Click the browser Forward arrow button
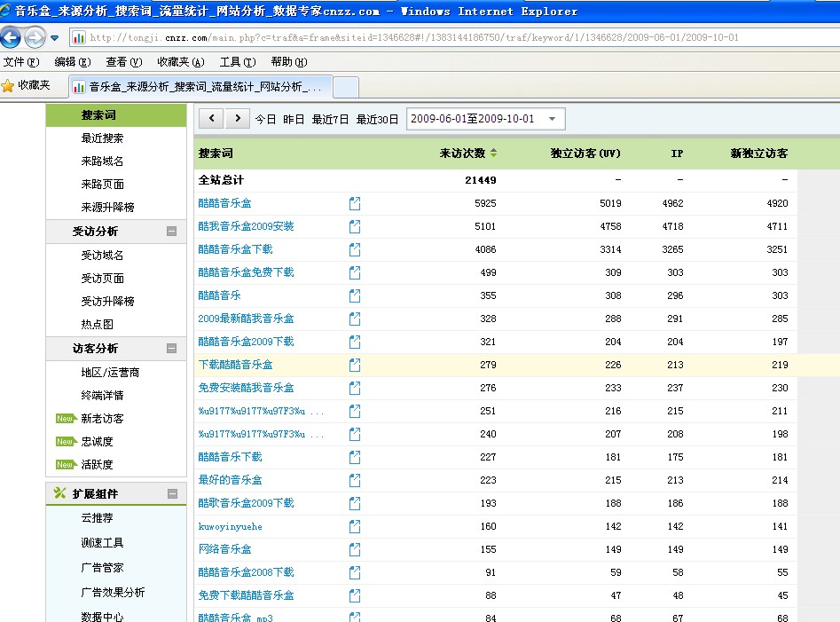The height and width of the screenshot is (622, 840). 35,37
